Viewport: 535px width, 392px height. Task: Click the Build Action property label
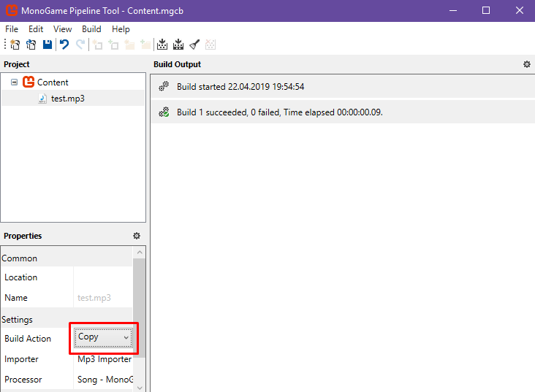tap(28, 339)
